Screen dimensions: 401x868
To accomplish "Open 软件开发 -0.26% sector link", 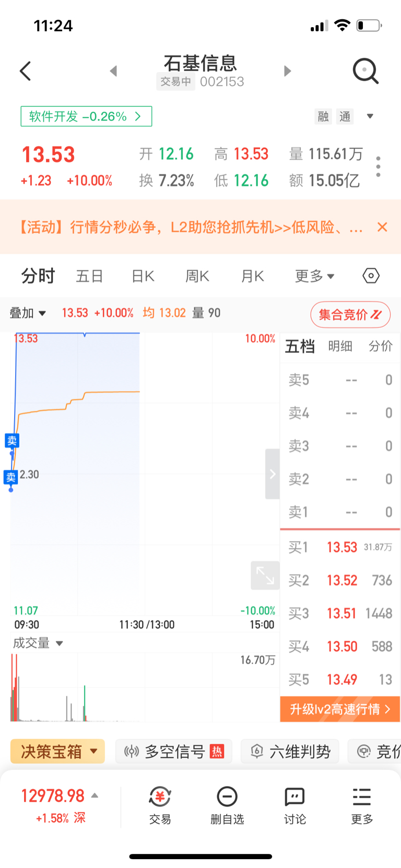I will pyautogui.click(x=86, y=116).
